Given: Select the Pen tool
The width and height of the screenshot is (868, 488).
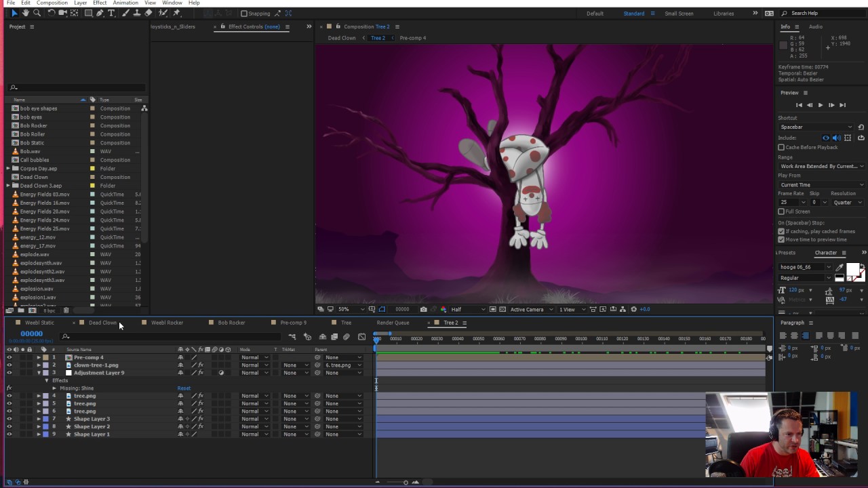Looking at the screenshot, I should (100, 13).
